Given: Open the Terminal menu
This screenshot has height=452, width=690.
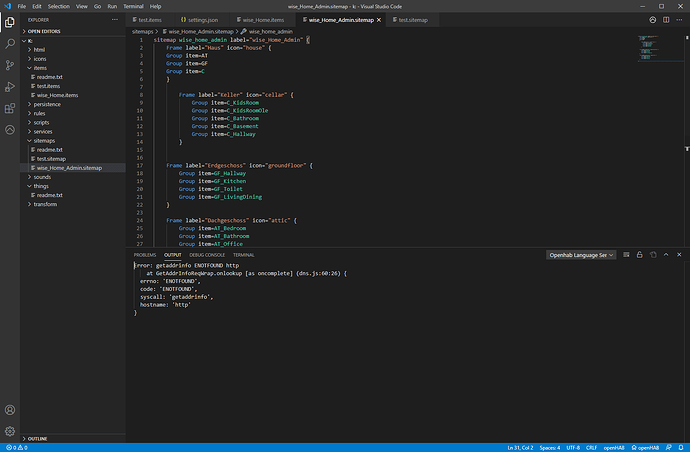Looking at the screenshot, I should pyautogui.click(x=132, y=6).
